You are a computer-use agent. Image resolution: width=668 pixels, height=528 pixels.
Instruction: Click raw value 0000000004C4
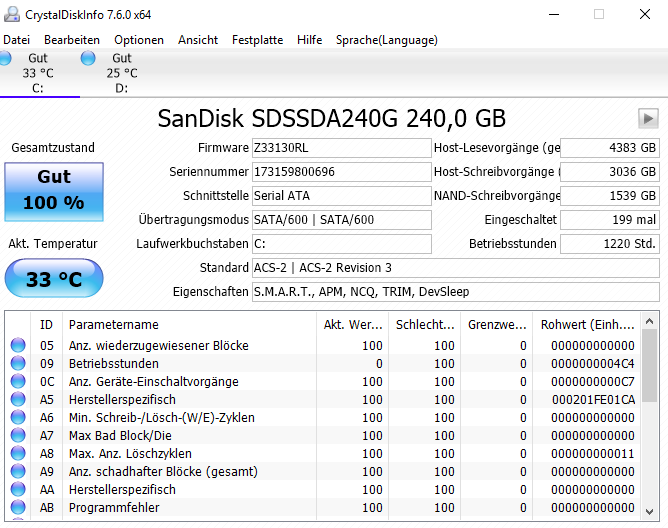tap(593, 364)
